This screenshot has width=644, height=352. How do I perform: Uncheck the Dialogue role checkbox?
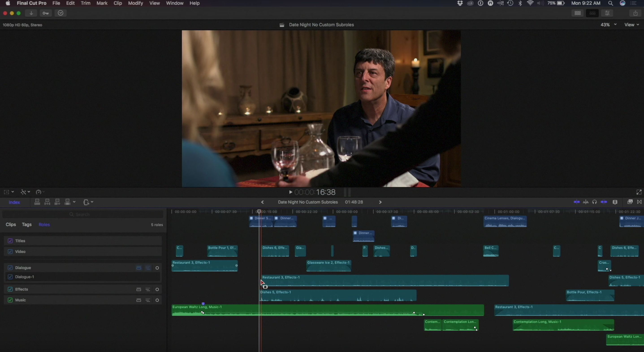coord(10,268)
